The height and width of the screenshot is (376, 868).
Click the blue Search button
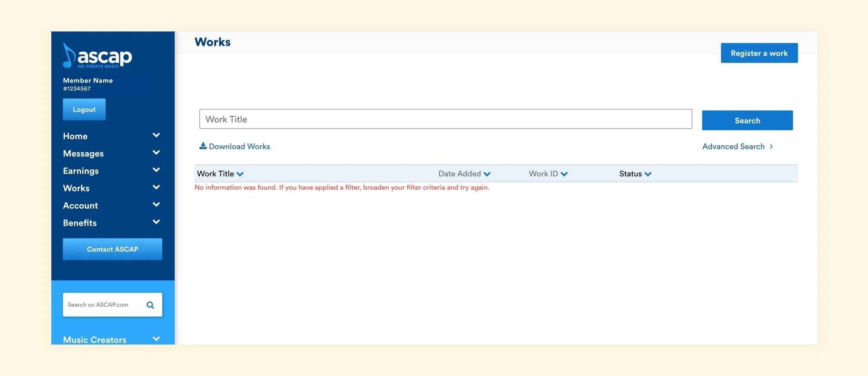(747, 120)
